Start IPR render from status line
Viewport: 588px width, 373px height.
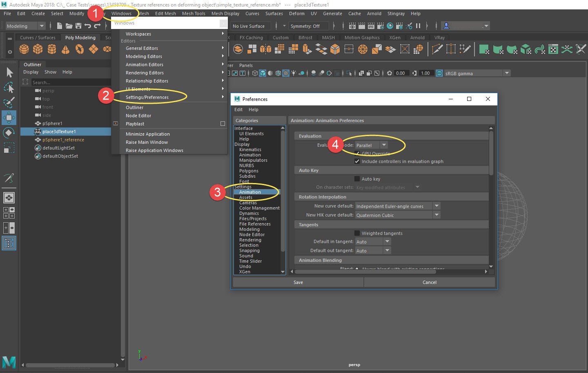[371, 26]
